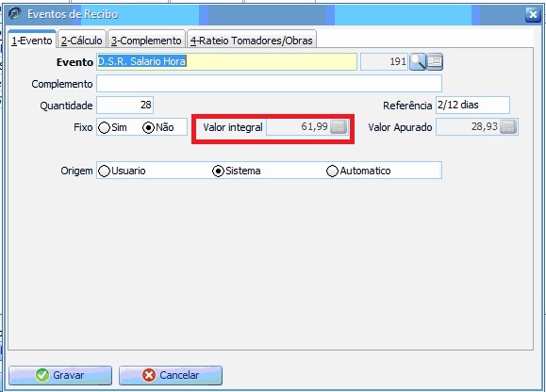This screenshot has width=546, height=392.
Task: Click the red X icon on Cancelar
Action: click(149, 375)
